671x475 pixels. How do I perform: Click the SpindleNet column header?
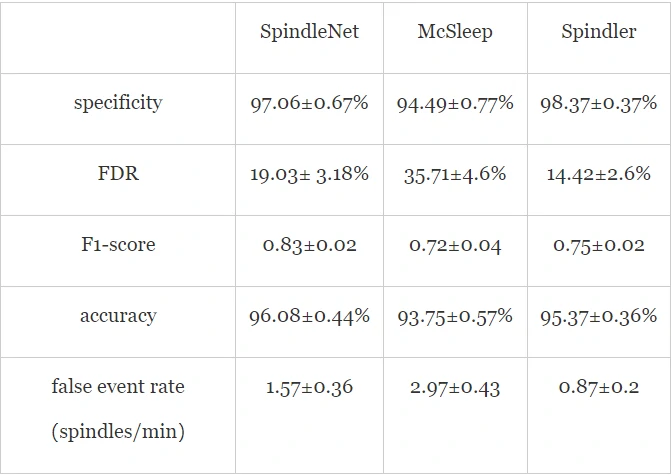point(309,32)
